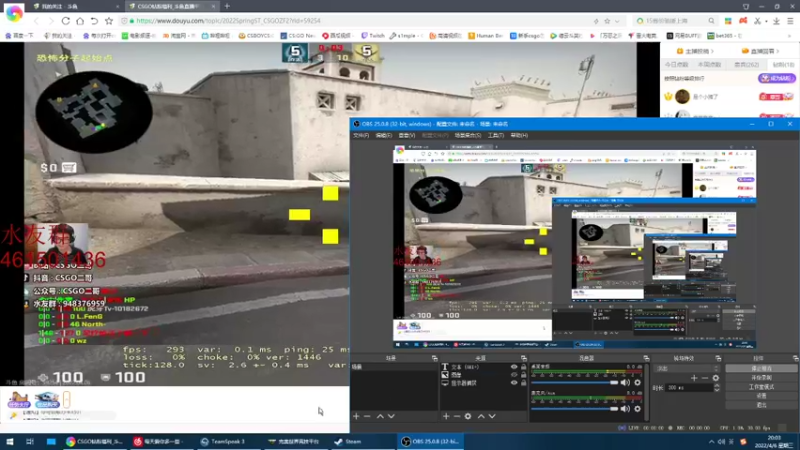800x450 pixels.
Task: Toggle visibility of the Image source
Action: coord(514,374)
